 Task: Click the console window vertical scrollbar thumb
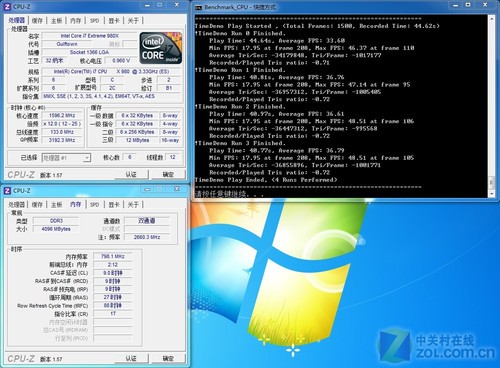(x=491, y=182)
